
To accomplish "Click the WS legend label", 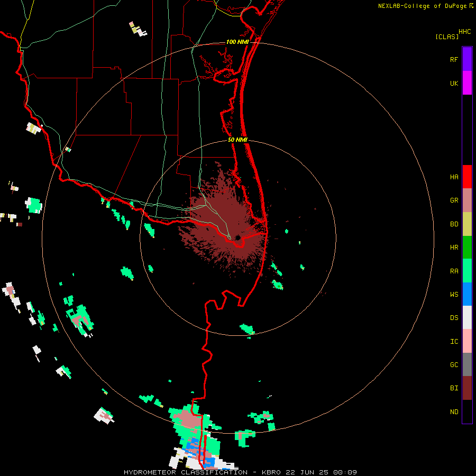I will coord(454,294).
